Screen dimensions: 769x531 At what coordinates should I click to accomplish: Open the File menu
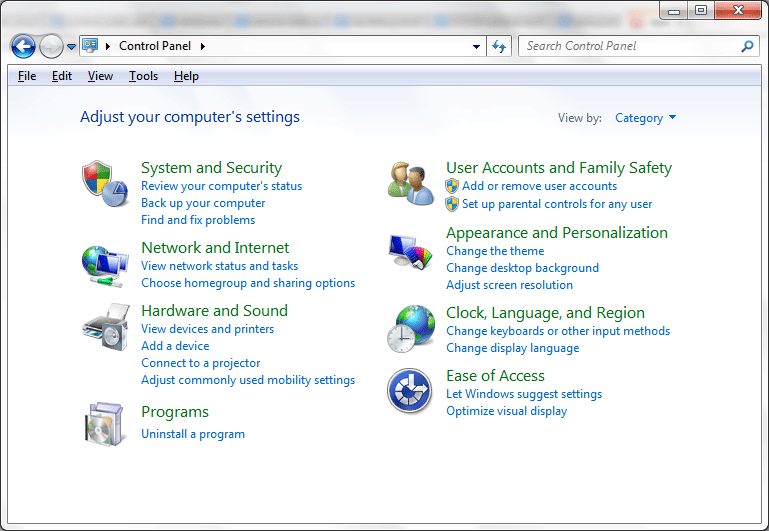pos(27,76)
